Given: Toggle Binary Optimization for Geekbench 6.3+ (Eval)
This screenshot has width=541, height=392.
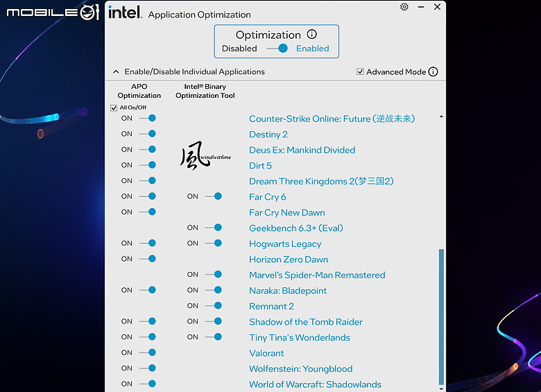Looking at the screenshot, I should pos(214,228).
